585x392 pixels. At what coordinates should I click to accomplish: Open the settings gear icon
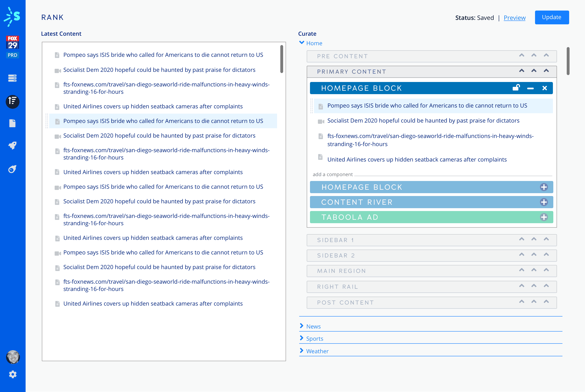pos(13,374)
